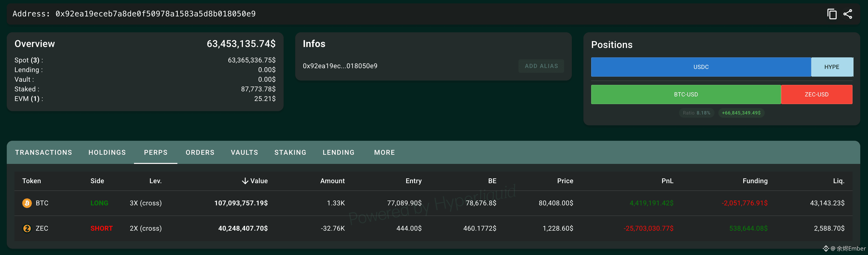Open the ORDERS tab
This screenshot has height=255, width=868.
tap(200, 152)
